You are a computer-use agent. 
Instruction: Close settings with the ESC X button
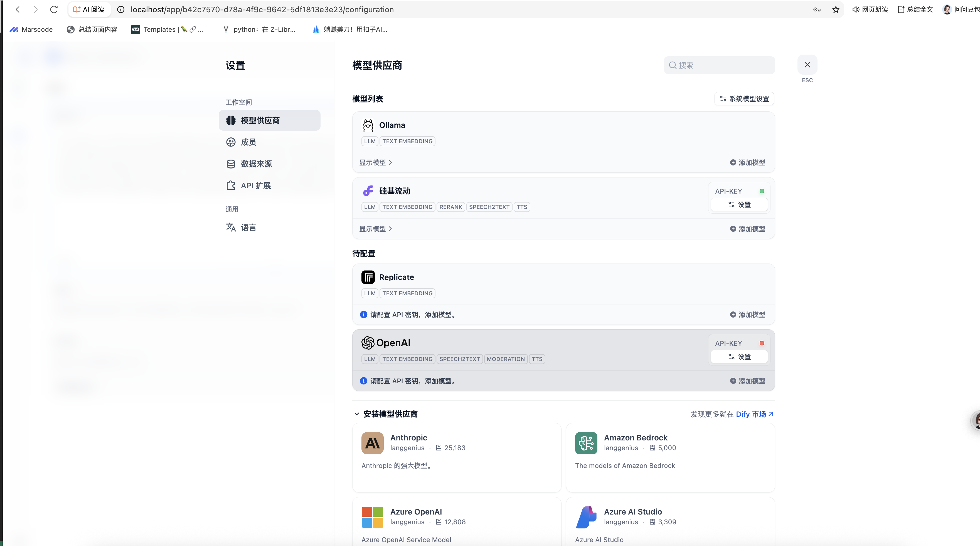click(x=807, y=65)
